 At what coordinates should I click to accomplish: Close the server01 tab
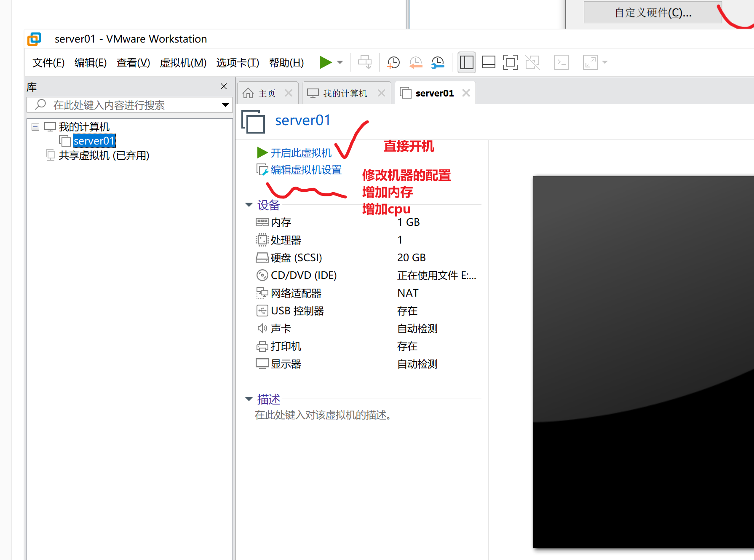[x=466, y=93]
